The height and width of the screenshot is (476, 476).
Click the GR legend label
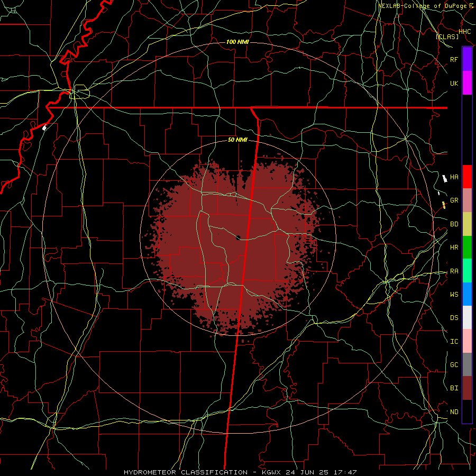[x=454, y=200]
